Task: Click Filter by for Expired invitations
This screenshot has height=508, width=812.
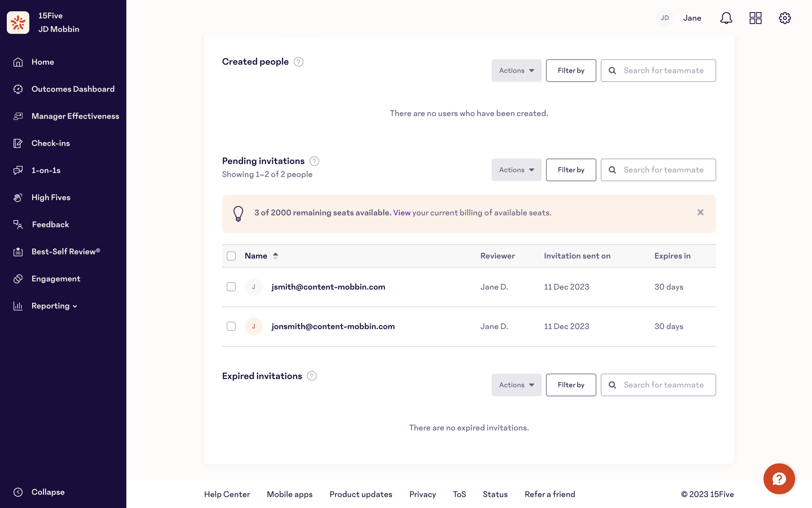Action: pyautogui.click(x=571, y=385)
